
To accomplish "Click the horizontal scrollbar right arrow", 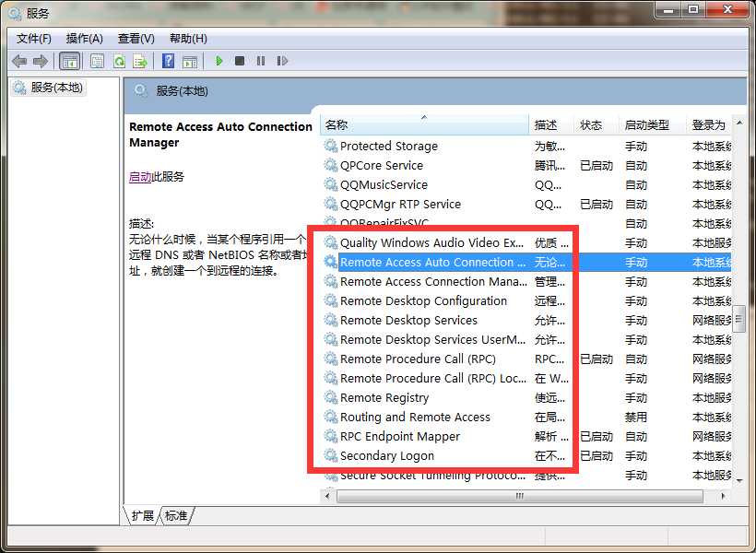I will (723, 496).
